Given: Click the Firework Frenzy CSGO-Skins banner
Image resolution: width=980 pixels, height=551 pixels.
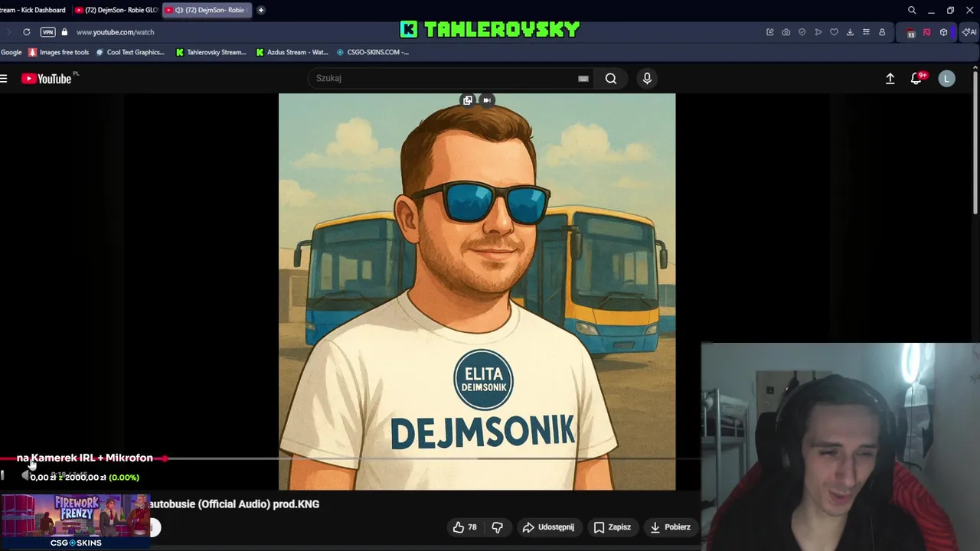Looking at the screenshot, I should click(x=75, y=521).
